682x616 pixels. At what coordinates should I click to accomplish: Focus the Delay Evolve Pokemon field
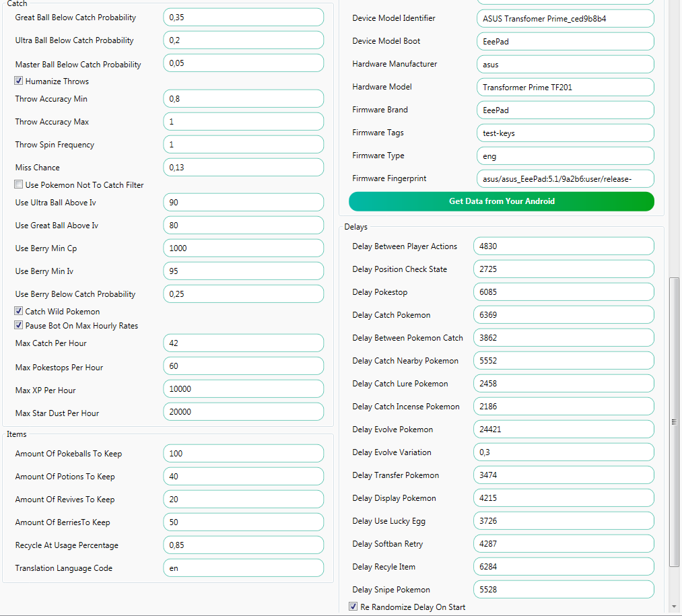(564, 430)
